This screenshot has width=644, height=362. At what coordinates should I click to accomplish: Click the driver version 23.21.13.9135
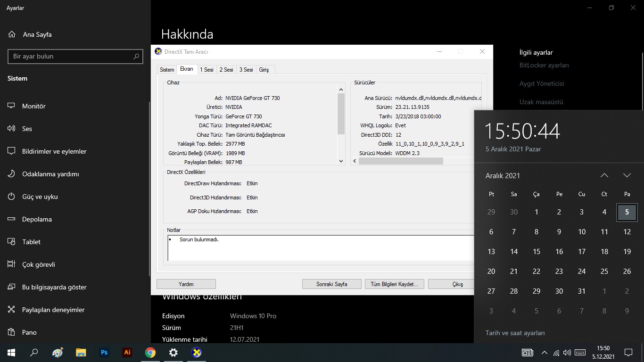tap(412, 107)
